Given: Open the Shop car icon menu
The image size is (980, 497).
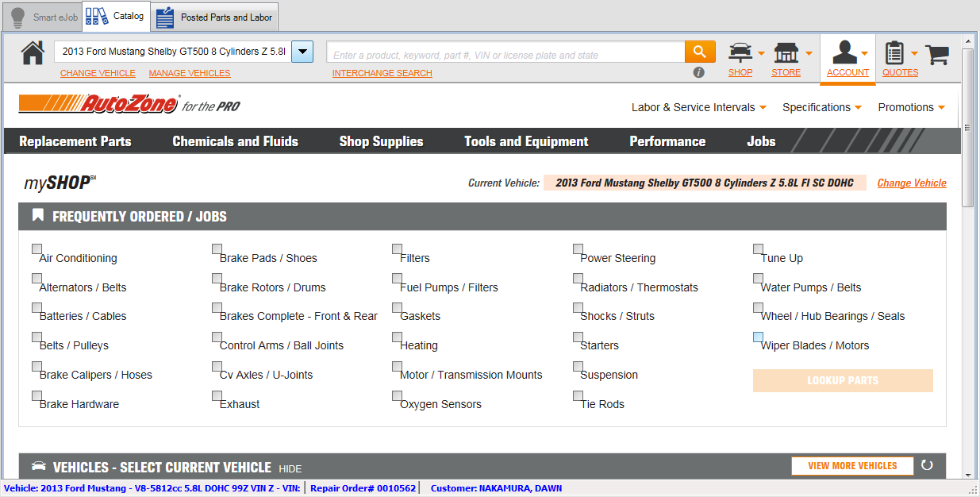Looking at the screenshot, I should tap(740, 50).
